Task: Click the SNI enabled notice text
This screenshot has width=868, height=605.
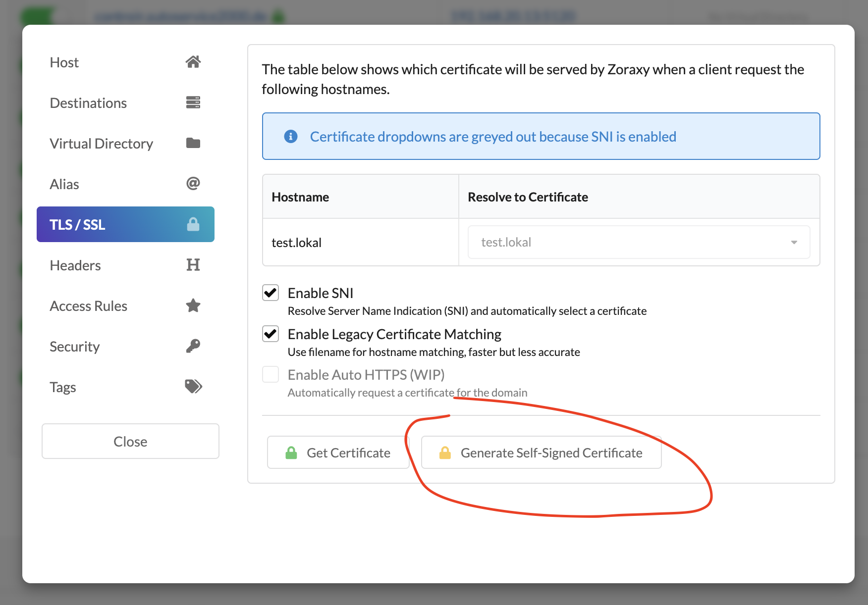Action: click(493, 137)
